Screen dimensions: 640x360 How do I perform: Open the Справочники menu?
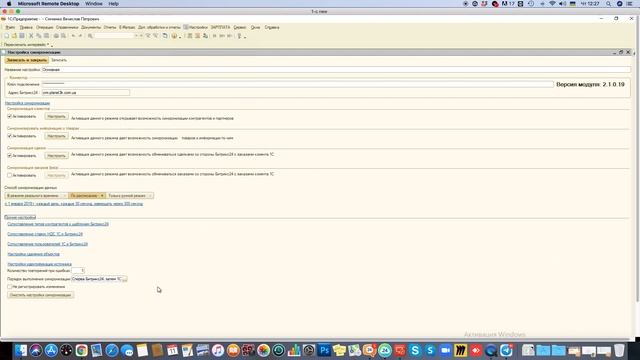(67, 27)
